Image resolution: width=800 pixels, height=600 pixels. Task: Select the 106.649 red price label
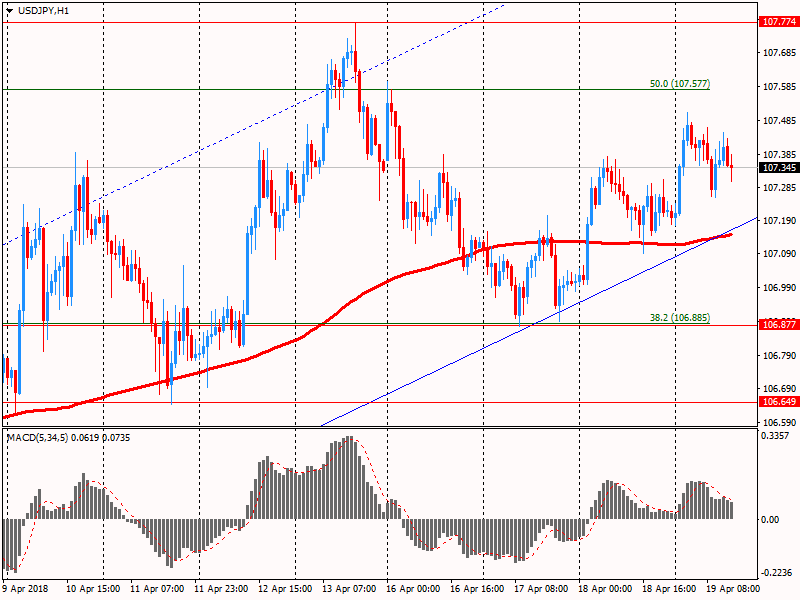click(779, 402)
